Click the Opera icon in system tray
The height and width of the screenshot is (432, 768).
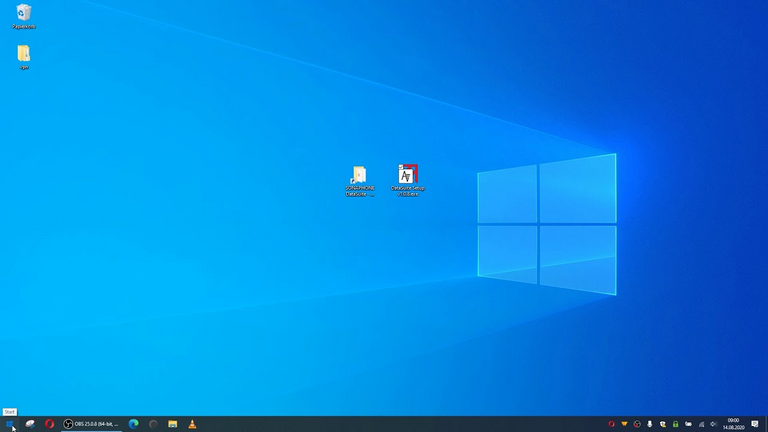coord(611,424)
